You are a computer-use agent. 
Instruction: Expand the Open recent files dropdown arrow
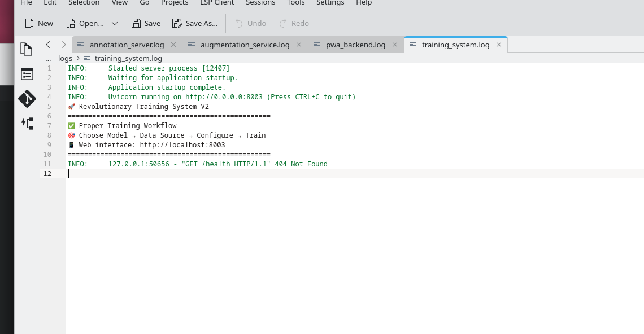point(115,23)
